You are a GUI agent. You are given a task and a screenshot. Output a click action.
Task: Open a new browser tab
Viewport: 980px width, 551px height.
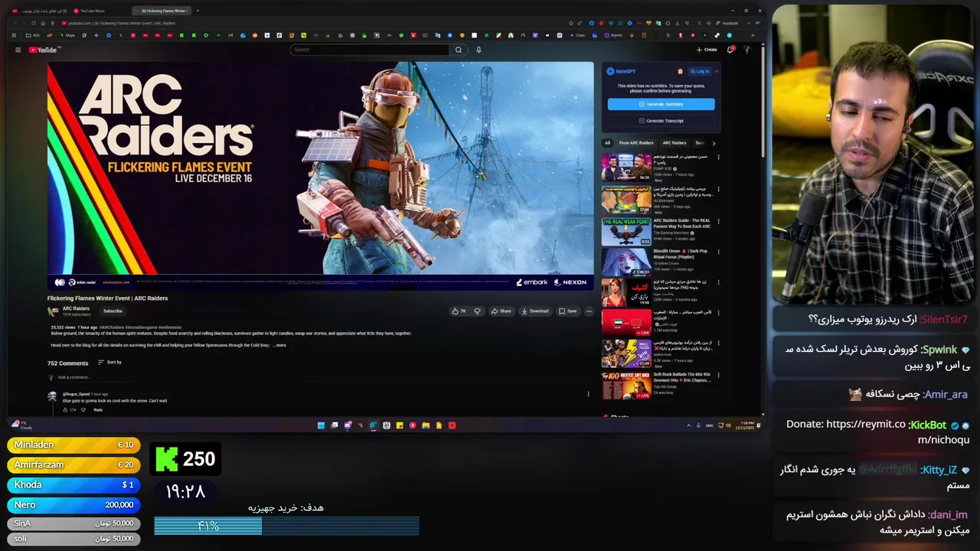click(198, 11)
